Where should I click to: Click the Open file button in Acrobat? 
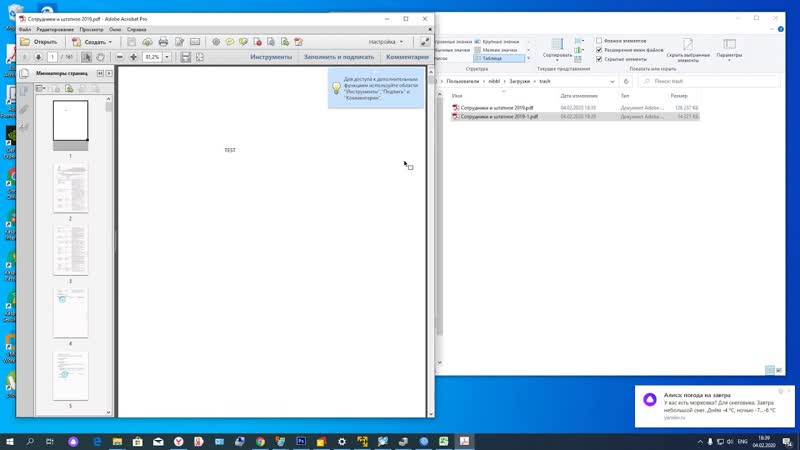coord(39,42)
